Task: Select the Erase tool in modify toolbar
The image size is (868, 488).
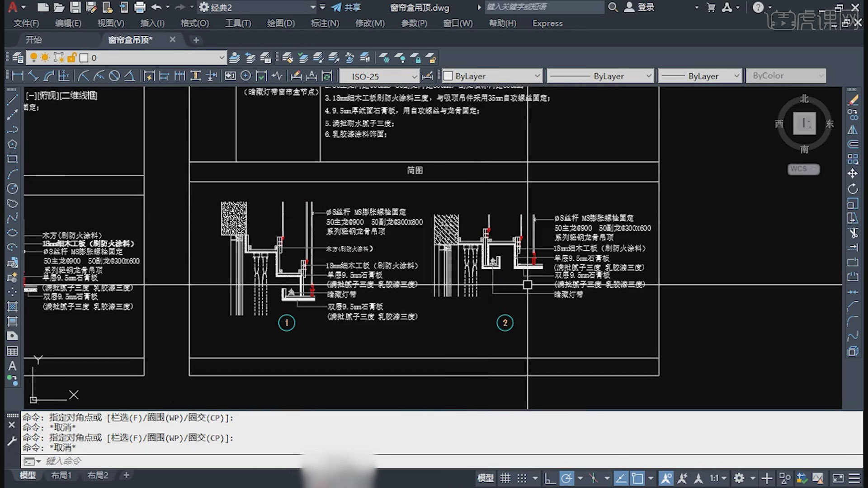Action: pos(853,100)
